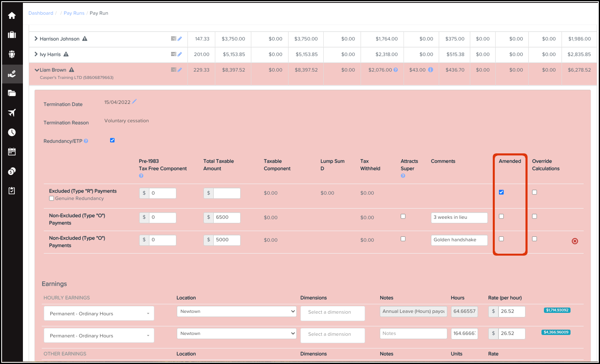Open the briefcase icon in sidebar
600x364 pixels.
(x=12, y=35)
